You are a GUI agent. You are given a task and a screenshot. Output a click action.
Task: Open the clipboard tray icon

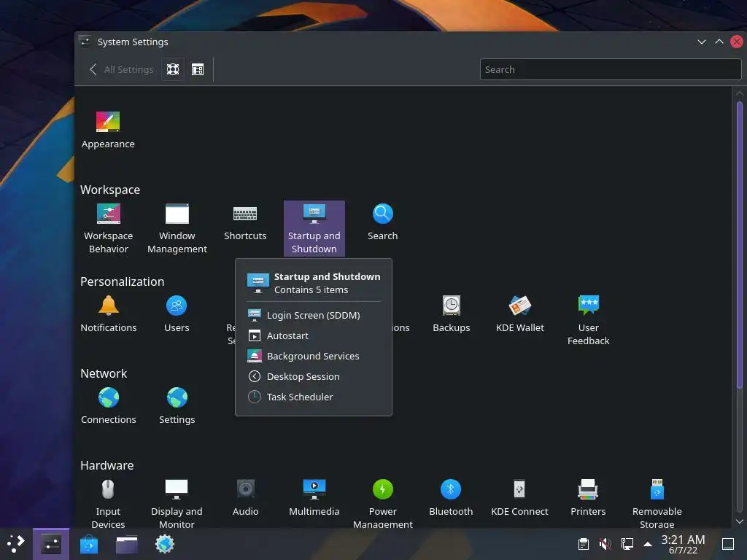[x=583, y=544]
